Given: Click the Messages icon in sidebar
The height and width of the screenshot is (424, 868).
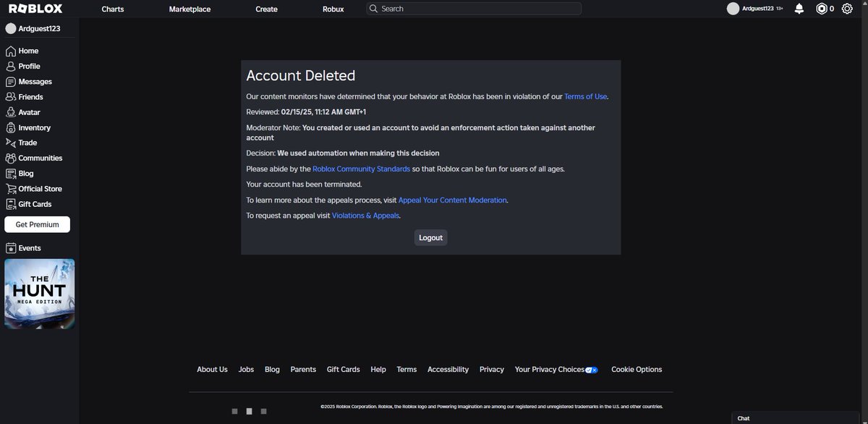Looking at the screenshot, I should 11,82.
